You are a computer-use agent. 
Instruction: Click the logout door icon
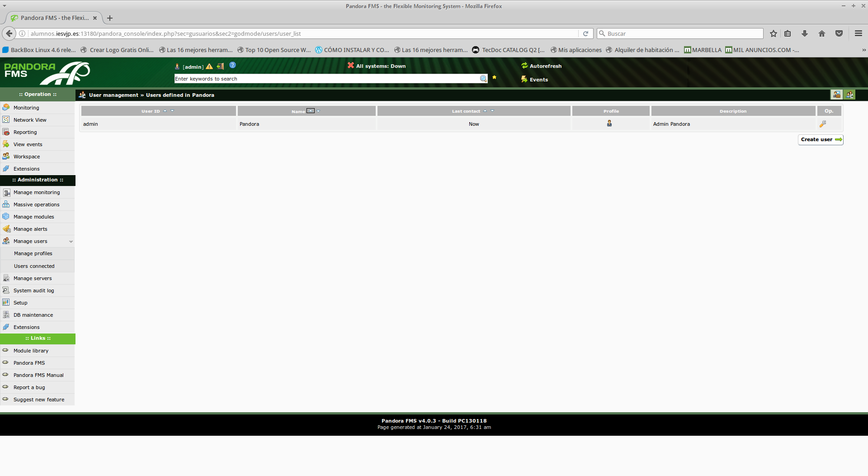tap(220, 66)
